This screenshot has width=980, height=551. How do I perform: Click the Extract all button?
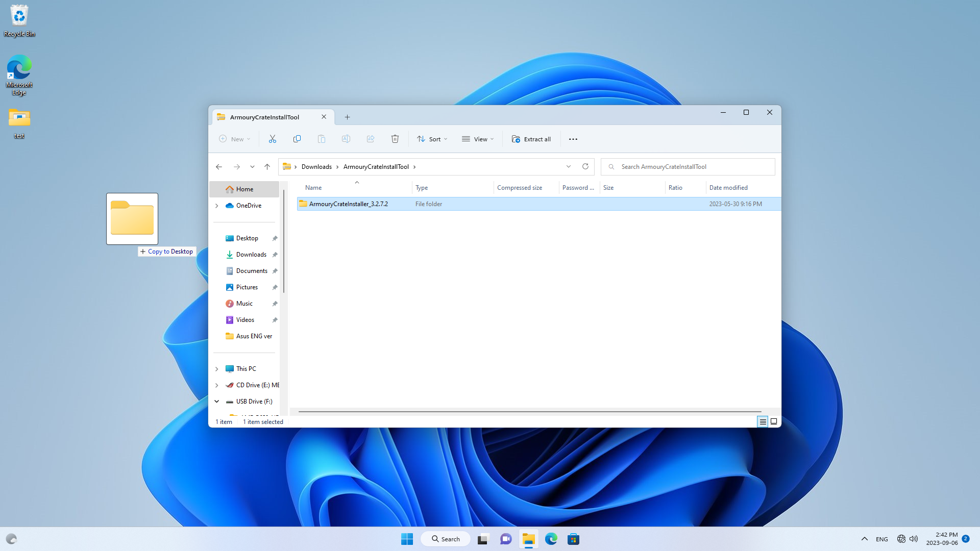(x=532, y=139)
